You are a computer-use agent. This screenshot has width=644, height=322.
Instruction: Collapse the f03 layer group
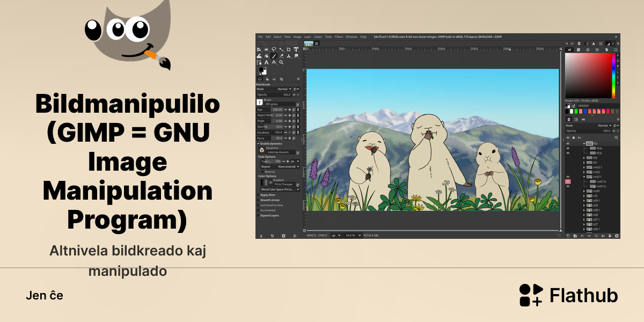(x=584, y=143)
